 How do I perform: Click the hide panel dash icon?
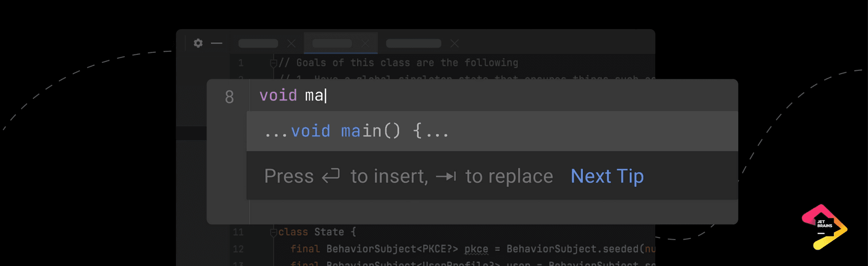click(x=216, y=43)
